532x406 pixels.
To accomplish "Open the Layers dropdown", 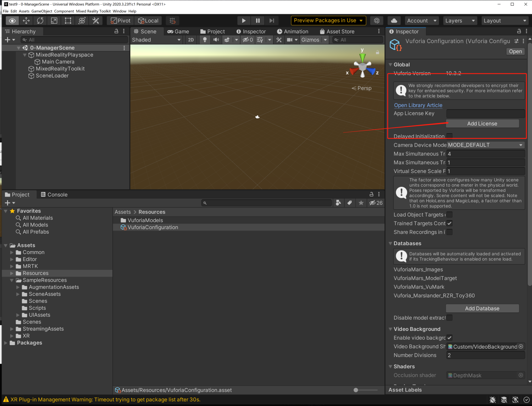I will click(x=460, y=21).
